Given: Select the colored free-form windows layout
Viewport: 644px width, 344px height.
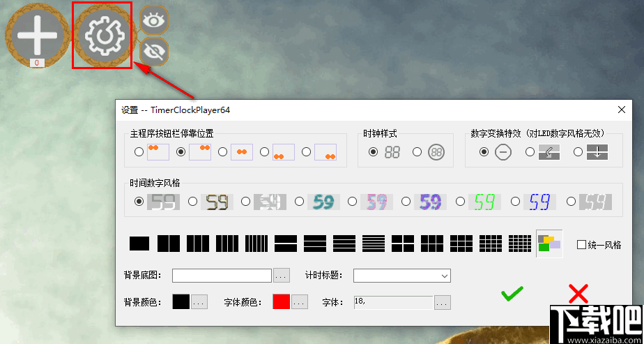Looking at the screenshot, I should [x=549, y=244].
